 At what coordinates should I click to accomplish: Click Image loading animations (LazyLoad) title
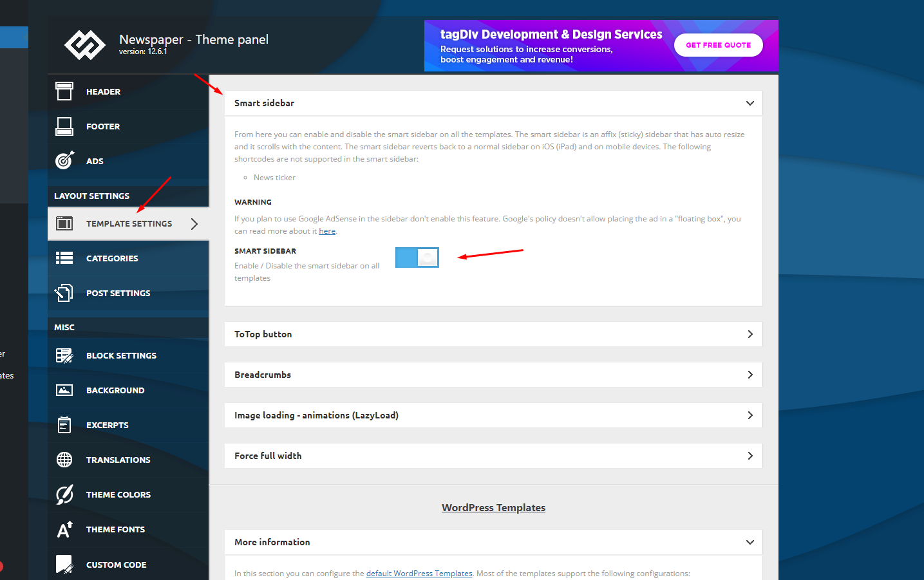click(x=316, y=415)
